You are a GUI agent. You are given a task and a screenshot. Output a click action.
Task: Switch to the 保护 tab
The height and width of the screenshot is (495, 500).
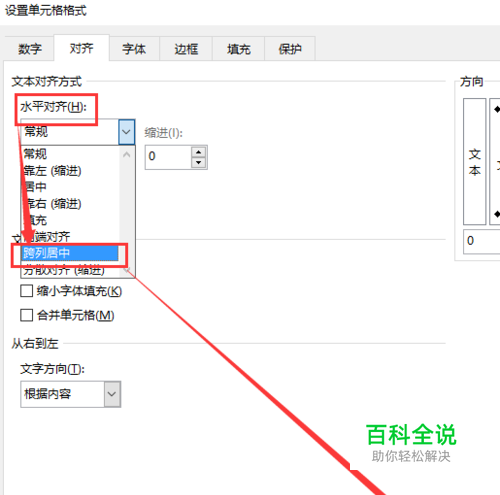[290, 49]
